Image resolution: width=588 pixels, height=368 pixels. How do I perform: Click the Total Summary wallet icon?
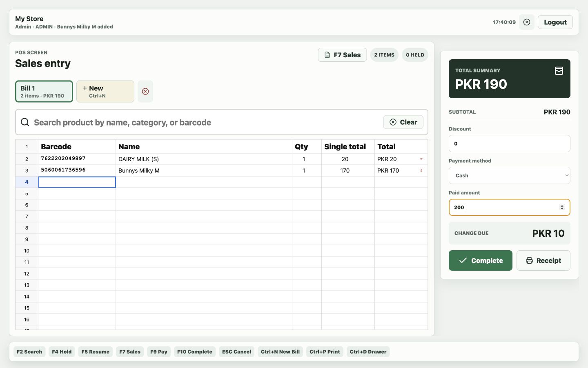click(559, 71)
